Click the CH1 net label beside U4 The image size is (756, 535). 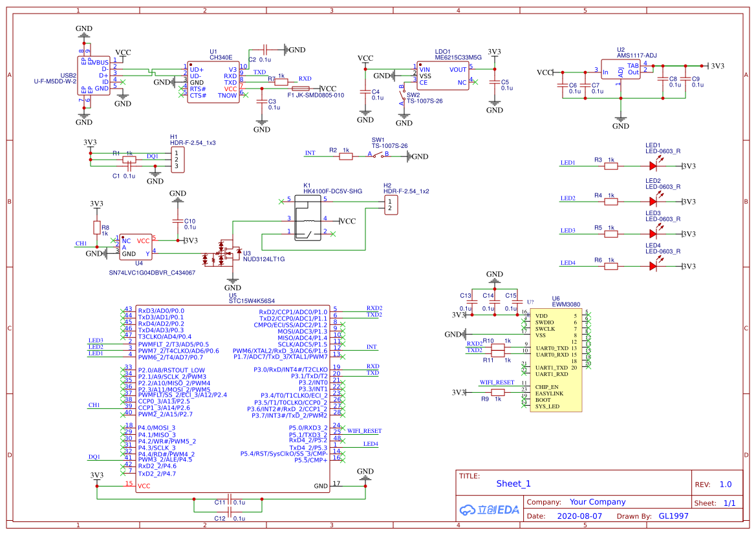pos(81,243)
